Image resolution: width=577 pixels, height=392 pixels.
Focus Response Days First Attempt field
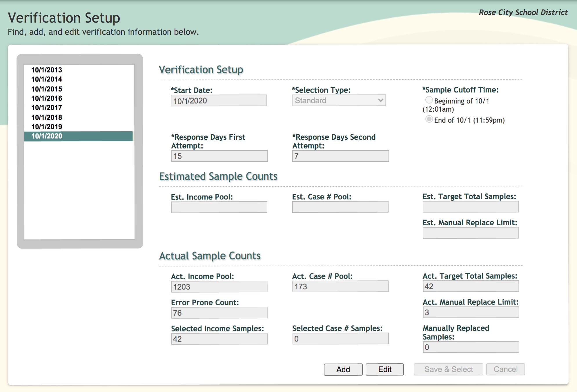point(219,156)
